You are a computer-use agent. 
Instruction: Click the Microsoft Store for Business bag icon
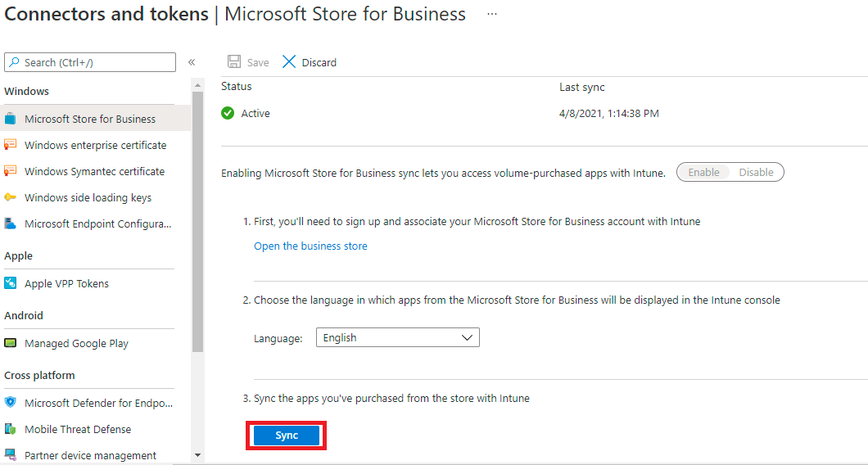click(10, 119)
